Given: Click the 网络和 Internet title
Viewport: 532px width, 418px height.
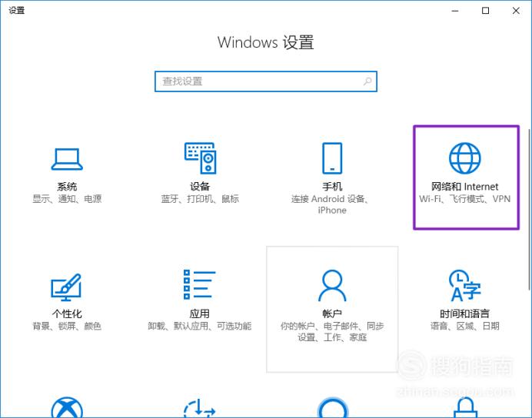Looking at the screenshot, I should (465, 187).
